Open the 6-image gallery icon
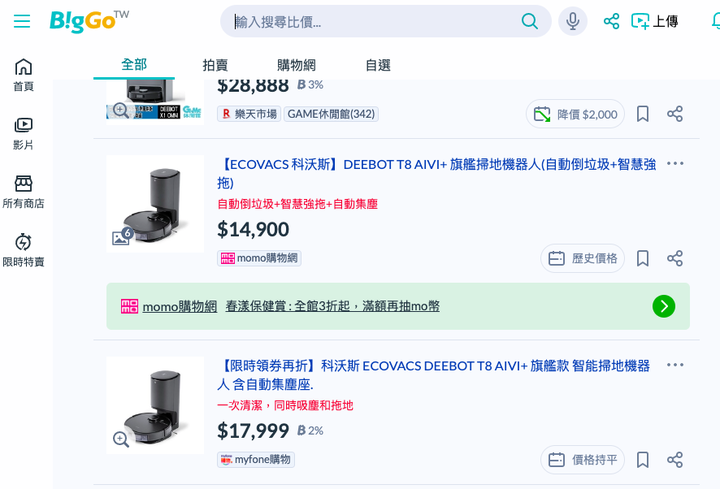 [x=122, y=236]
